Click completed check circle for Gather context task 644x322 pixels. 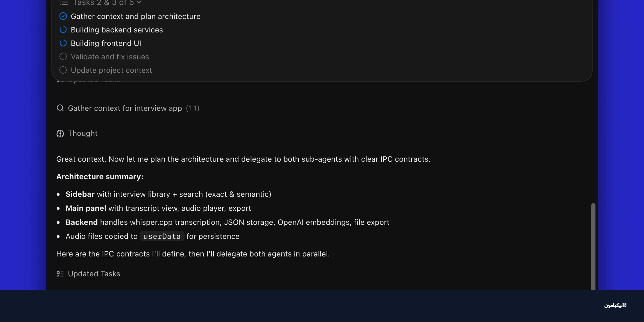[63, 16]
